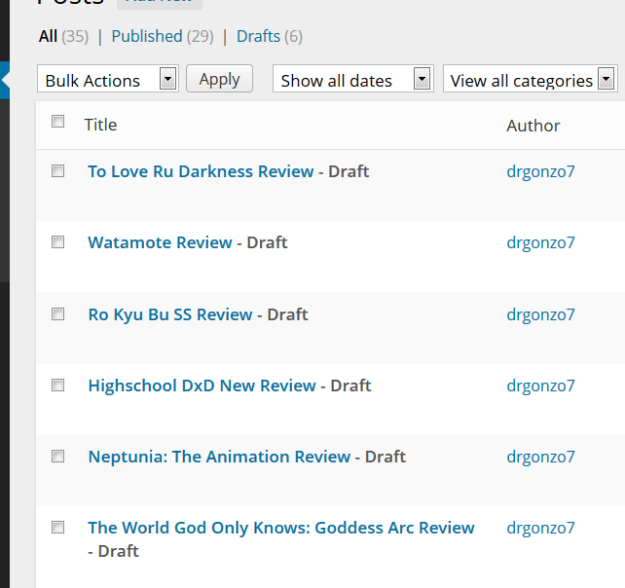This screenshot has width=625, height=588.
Task: Filter posts by Published
Action: pyautogui.click(x=147, y=36)
